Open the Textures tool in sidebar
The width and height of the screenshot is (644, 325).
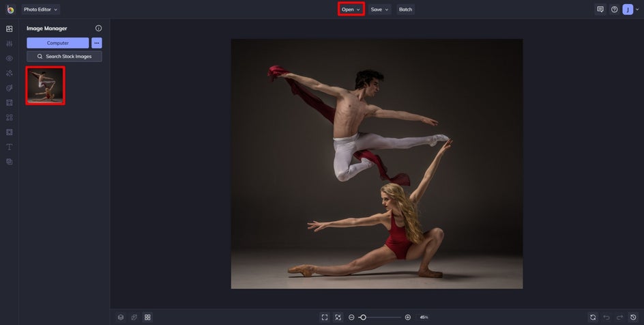click(x=10, y=162)
